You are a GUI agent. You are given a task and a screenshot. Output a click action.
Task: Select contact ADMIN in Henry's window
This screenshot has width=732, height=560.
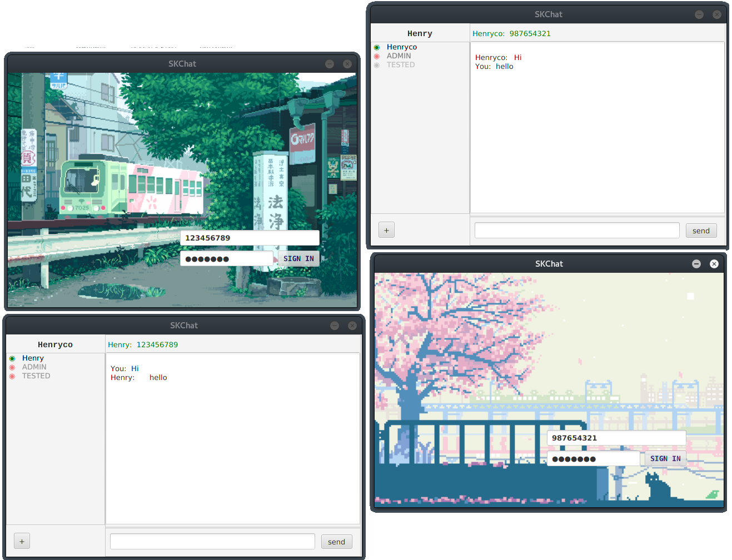(x=399, y=56)
